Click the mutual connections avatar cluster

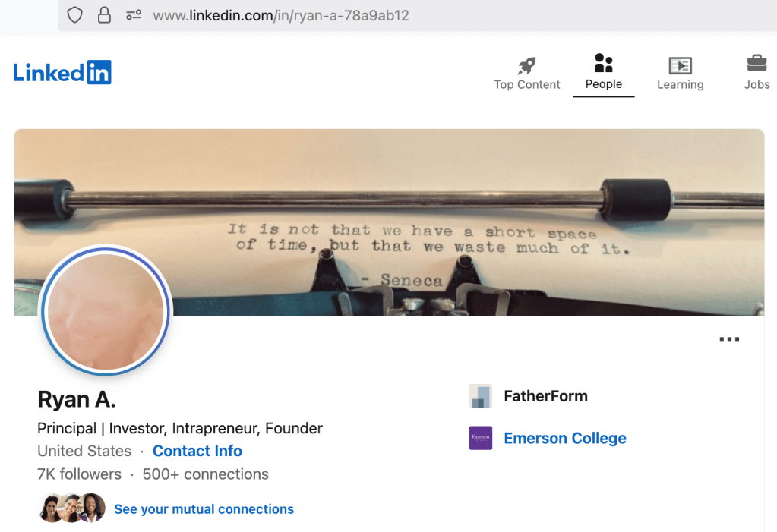pos(72,508)
